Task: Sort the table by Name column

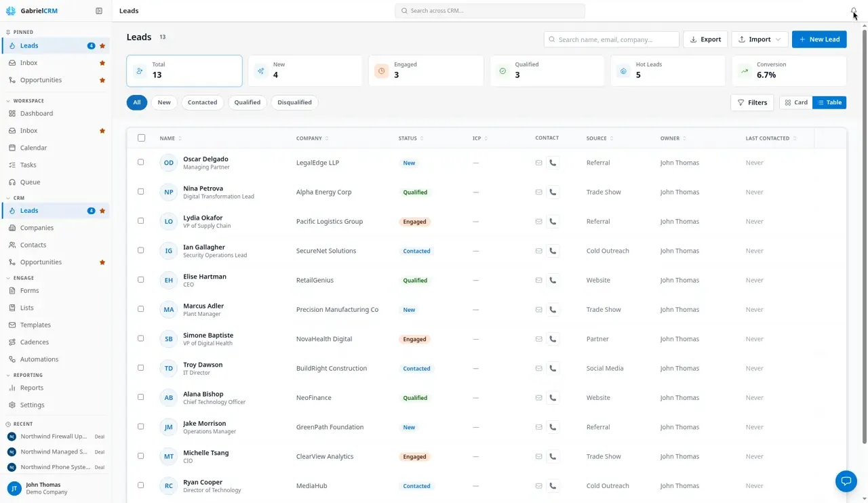Action: tap(170, 138)
